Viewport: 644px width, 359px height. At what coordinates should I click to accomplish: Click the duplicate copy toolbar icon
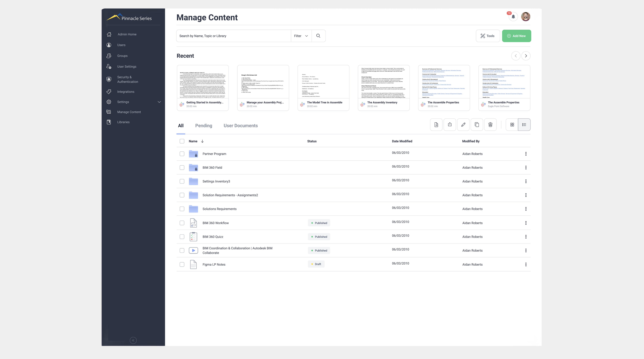[x=477, y=125]
